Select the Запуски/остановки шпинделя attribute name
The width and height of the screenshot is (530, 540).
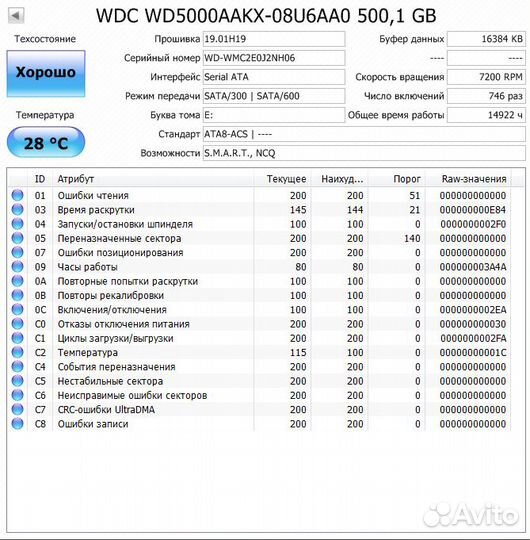click(125, 224)
